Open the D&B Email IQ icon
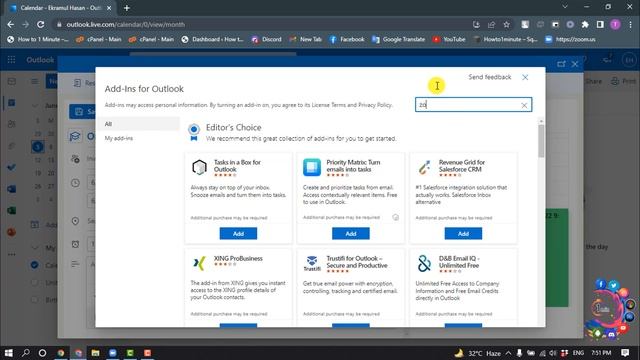The width and height of the screenshot is (640, 360). pos(424,263)
